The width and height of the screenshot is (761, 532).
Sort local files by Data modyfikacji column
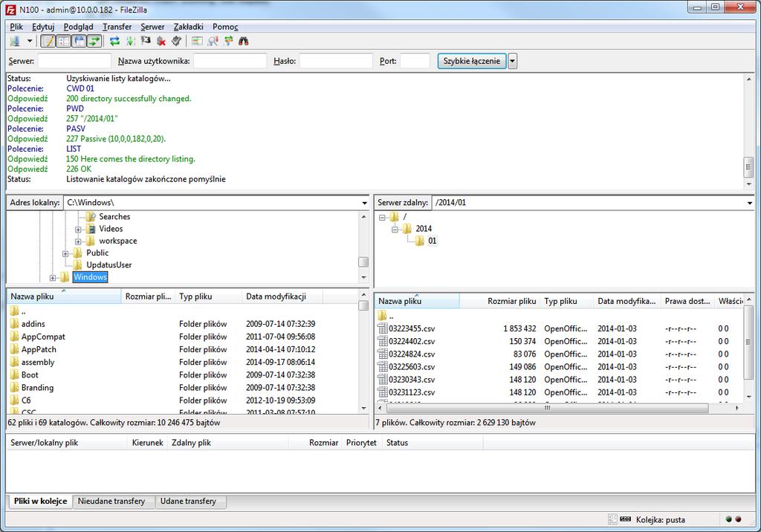(x=282, y=296)
